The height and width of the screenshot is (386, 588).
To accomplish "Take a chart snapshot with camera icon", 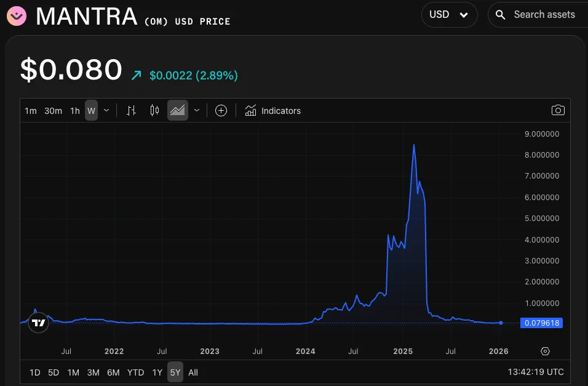I will (558, 110).
